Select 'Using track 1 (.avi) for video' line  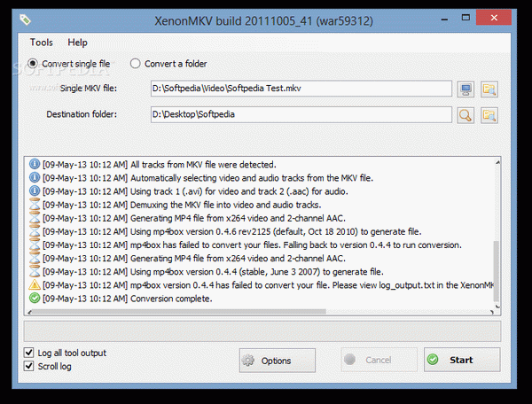click(x=195, y=191)
